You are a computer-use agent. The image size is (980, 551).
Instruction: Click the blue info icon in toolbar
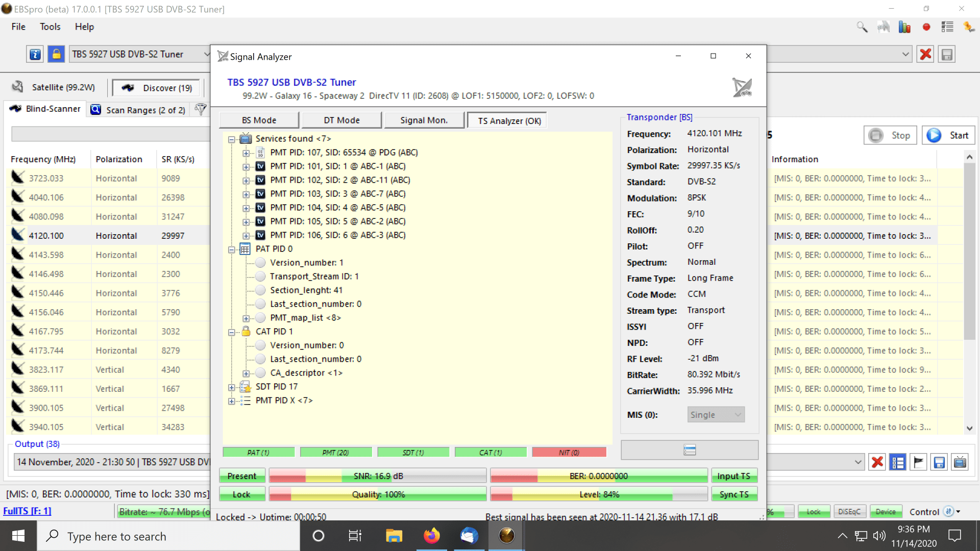pos(35,54)
